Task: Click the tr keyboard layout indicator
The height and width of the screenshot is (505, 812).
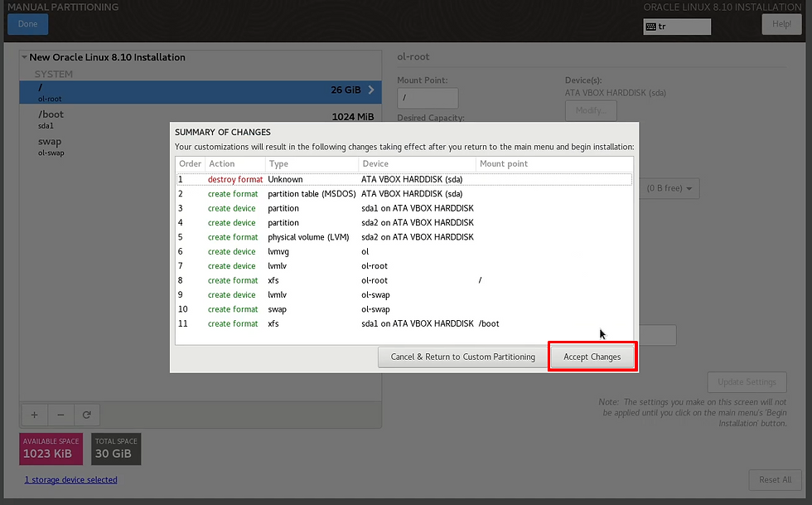Action: click(677, 27)
